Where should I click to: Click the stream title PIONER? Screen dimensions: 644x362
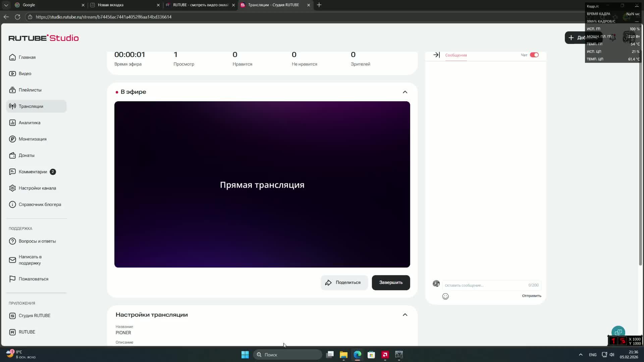[x=123, y=333]
